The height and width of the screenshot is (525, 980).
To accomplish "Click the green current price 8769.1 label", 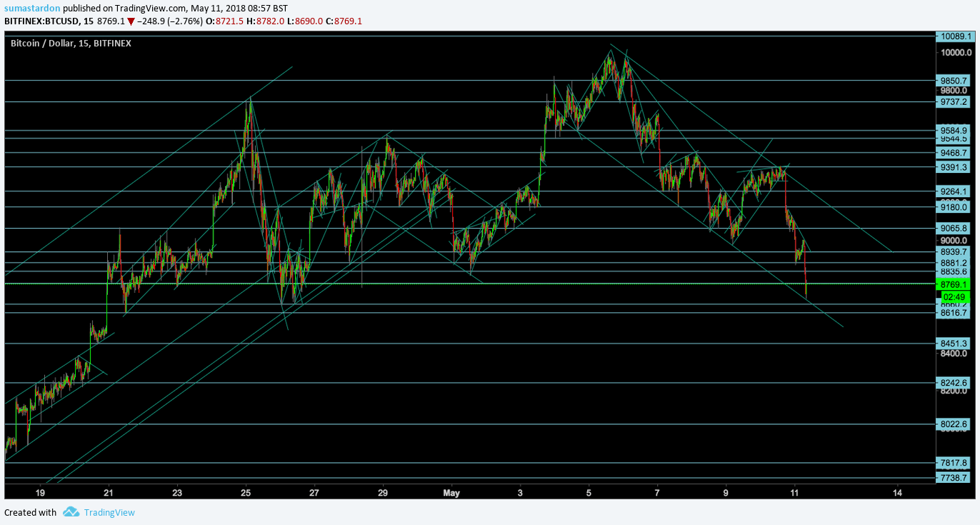I will 954,284.
